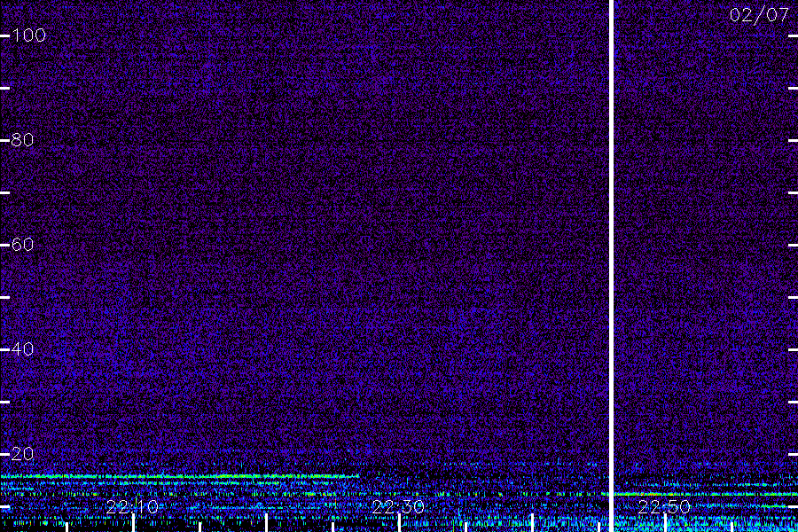Screen dimensions: 798x532
Task: Click the 22:10 time label
Action: pyautogui.click(x=132, y=507)
